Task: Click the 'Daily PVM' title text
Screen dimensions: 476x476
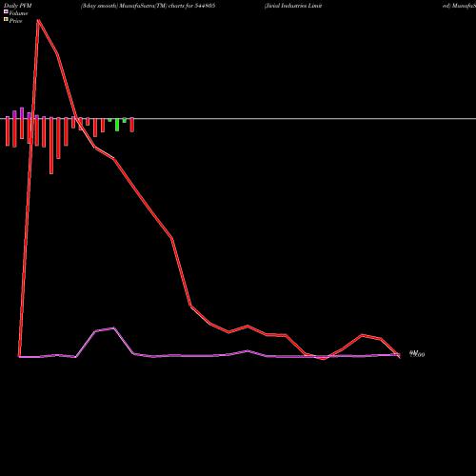Action: 18,6
